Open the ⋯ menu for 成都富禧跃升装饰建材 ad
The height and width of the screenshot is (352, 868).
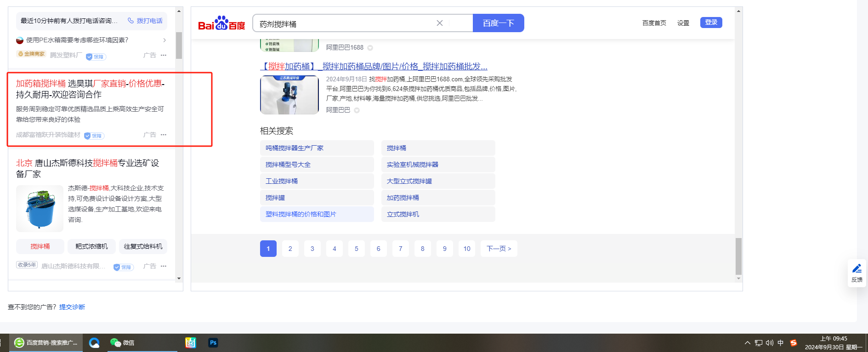[164, 135]
